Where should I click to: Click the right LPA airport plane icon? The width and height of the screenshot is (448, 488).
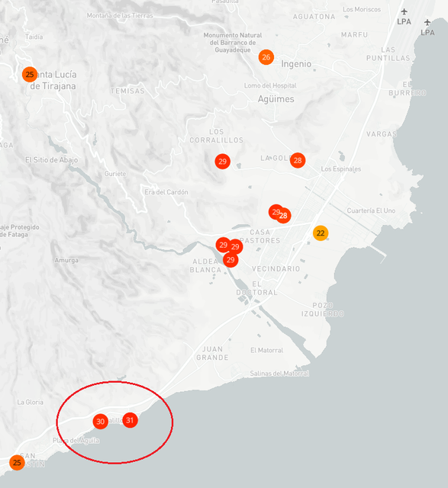[427, 22]
